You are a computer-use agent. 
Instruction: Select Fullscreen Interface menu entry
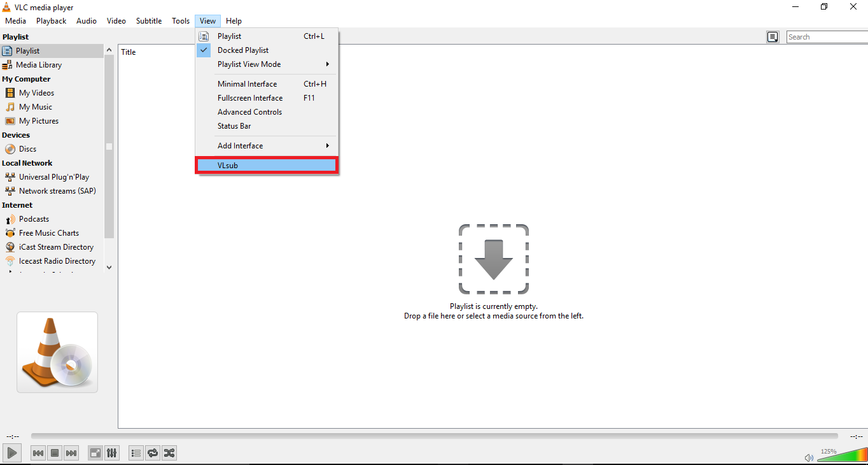(x=267, y=98)
